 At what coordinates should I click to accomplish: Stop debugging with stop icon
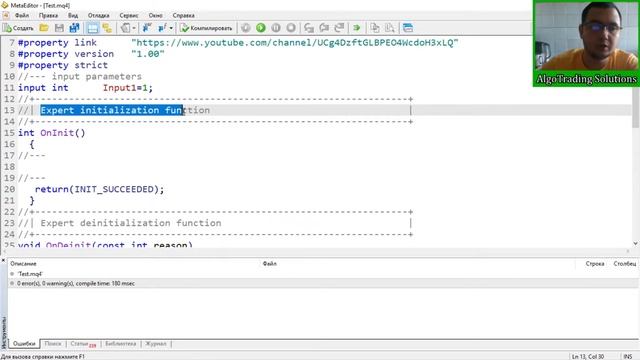pos(291,28)
